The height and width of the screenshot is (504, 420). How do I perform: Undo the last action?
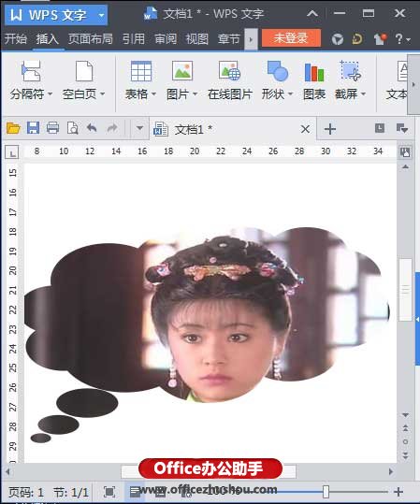92,128
